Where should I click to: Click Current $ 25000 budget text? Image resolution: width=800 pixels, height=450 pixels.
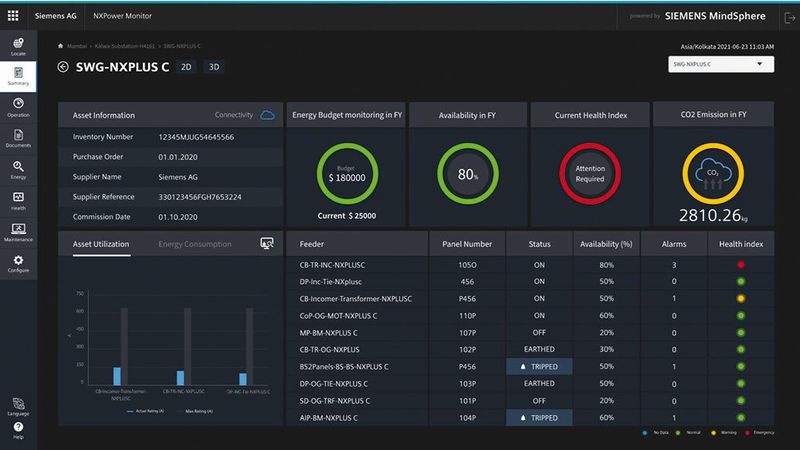[347, 216]
